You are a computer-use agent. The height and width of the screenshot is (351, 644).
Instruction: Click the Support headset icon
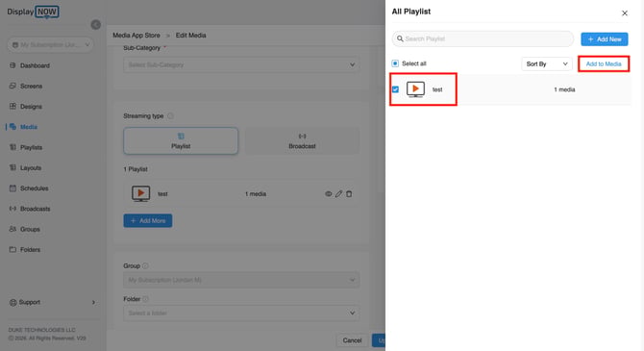click(12, 302)
